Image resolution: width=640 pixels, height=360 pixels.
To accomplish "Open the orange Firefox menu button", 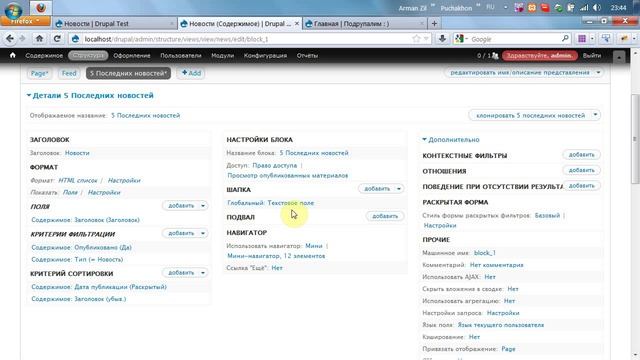I will [x=25, y=21].
